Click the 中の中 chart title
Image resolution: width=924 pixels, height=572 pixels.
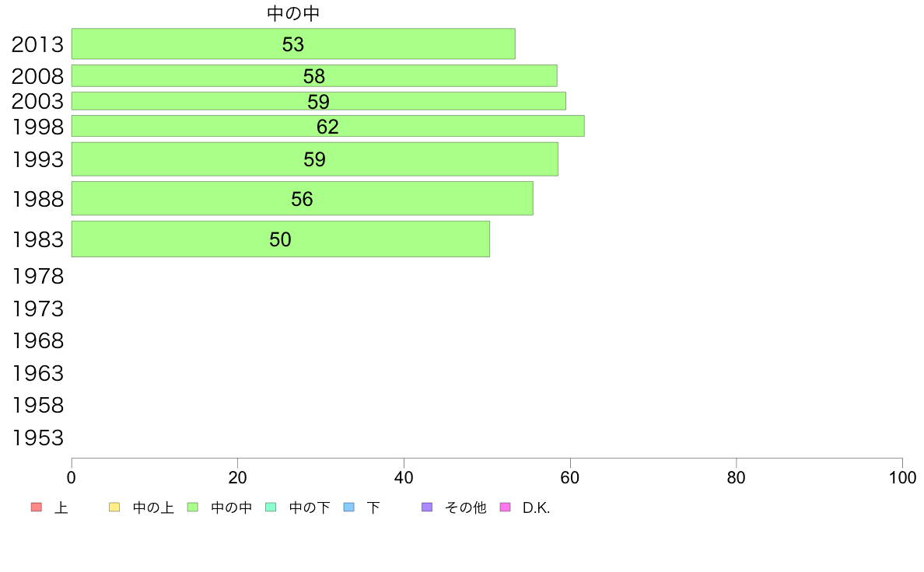coord(293,13)
